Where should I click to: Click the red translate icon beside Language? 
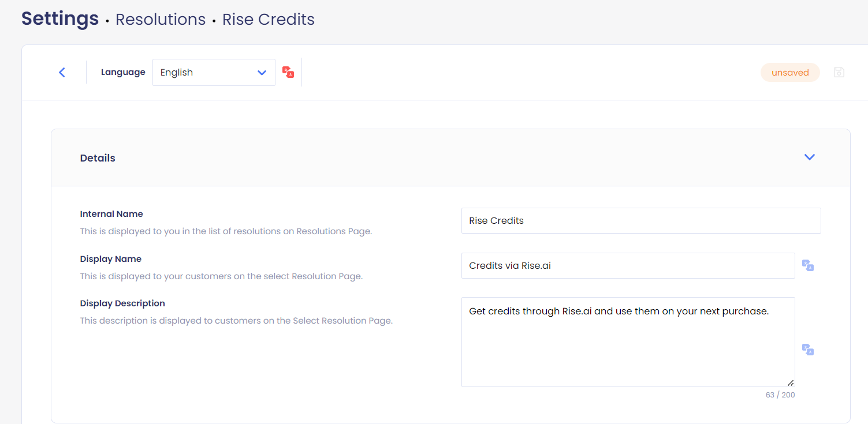288,72
